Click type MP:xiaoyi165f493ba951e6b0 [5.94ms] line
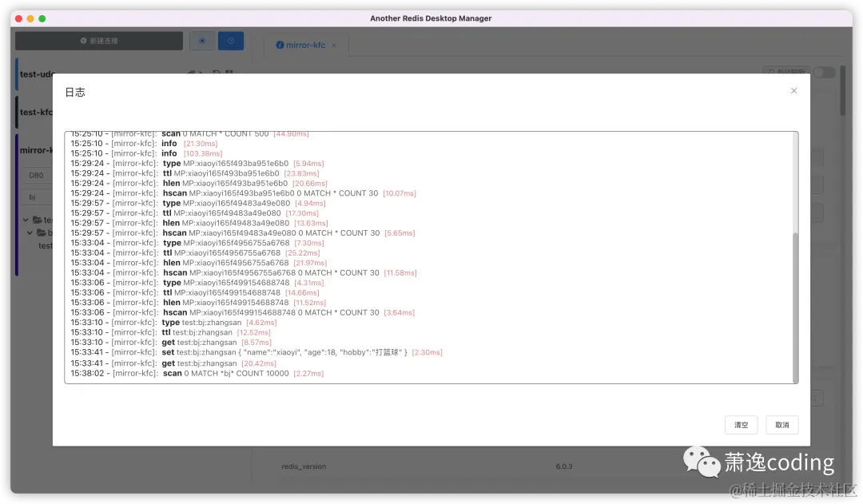 point(197,165)
